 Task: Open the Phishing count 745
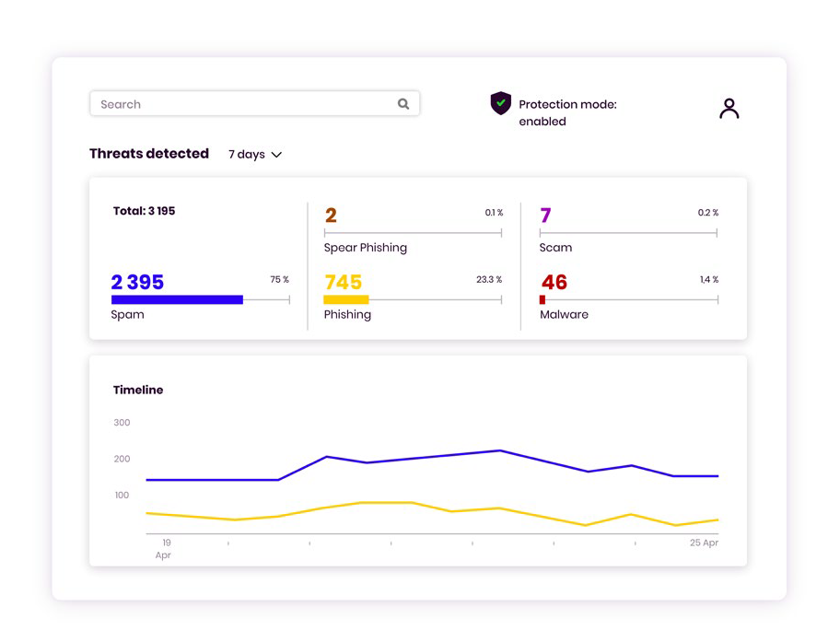(344, 282)
